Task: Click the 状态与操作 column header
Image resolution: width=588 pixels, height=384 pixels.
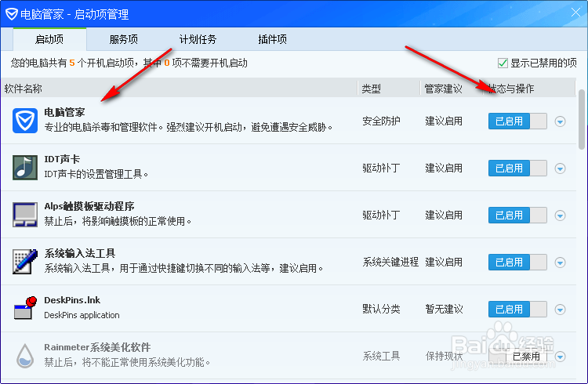Action: (529, 89)
